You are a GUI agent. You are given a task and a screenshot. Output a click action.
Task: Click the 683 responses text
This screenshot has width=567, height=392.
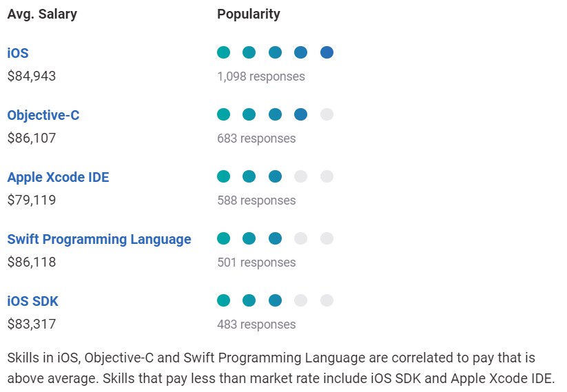pos(256,138)
